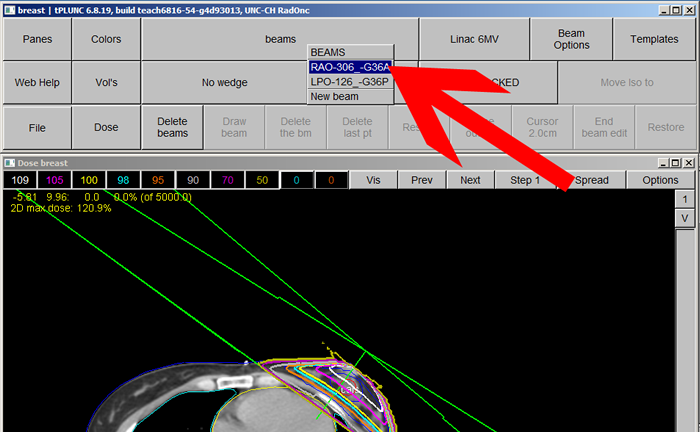Click the V button on right edge
Screen dimensions: 700x432
(685, 218)
